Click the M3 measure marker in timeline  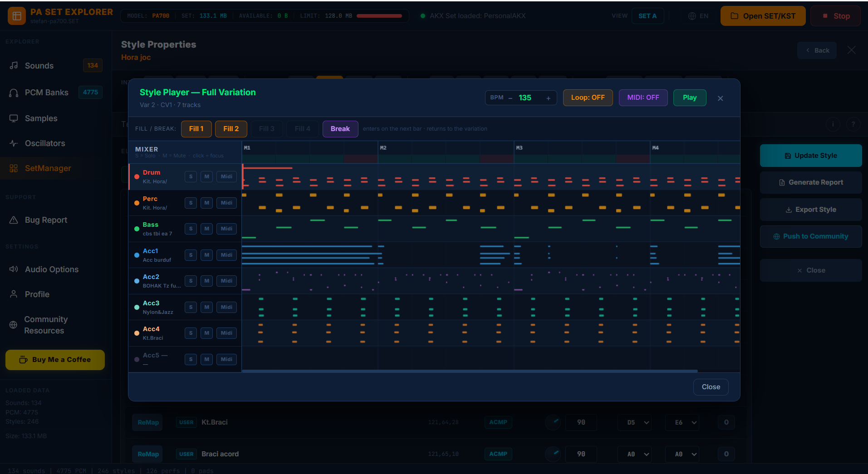tap(520, 148)
